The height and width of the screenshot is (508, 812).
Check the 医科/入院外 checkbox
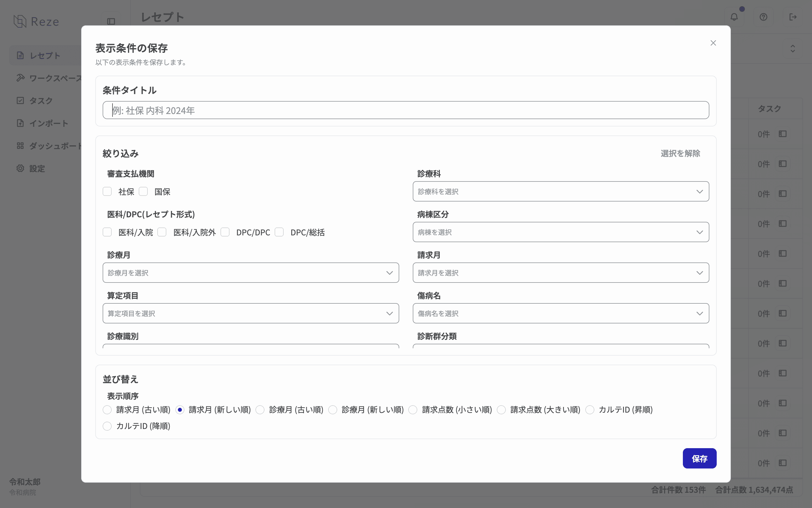tap(162, 232)
